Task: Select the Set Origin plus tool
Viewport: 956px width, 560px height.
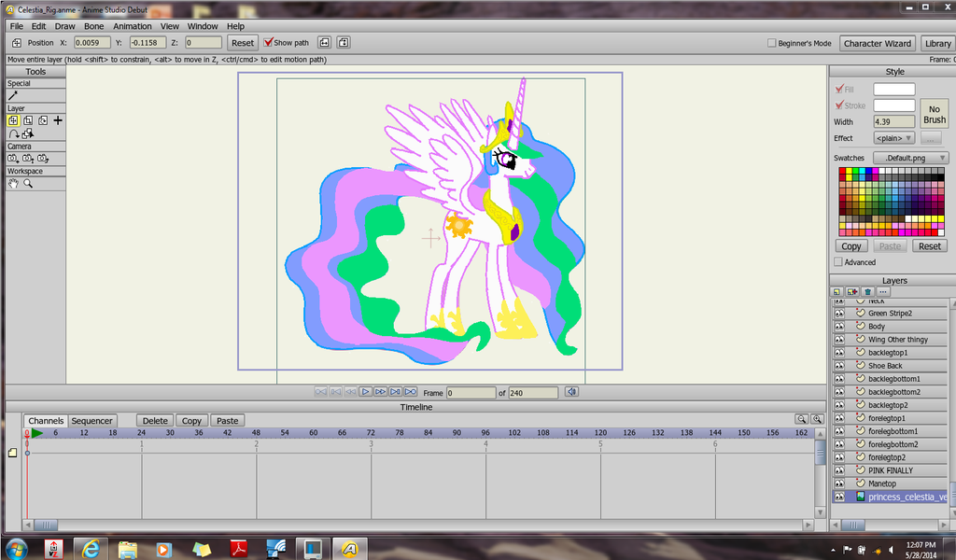Action: pos(58,120)
